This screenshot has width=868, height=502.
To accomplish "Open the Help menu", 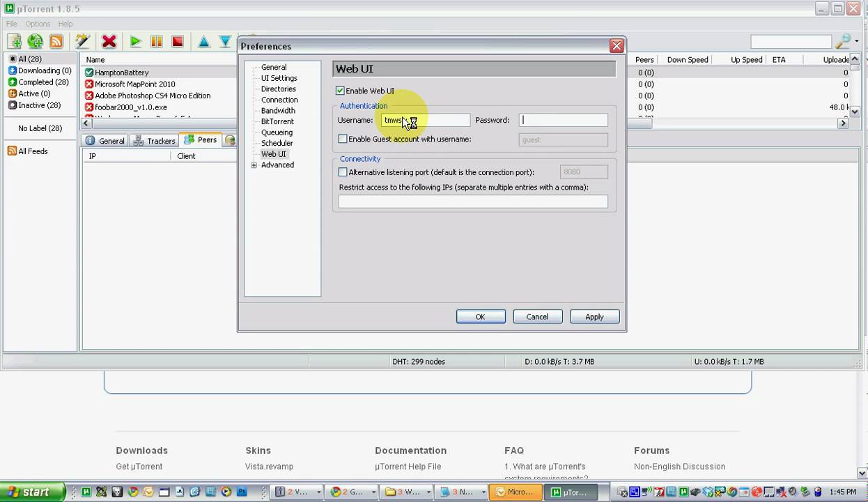I will point(65,24).
